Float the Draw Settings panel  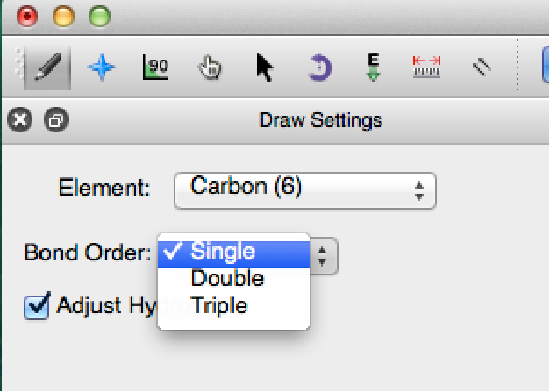(x=55, y=120)
